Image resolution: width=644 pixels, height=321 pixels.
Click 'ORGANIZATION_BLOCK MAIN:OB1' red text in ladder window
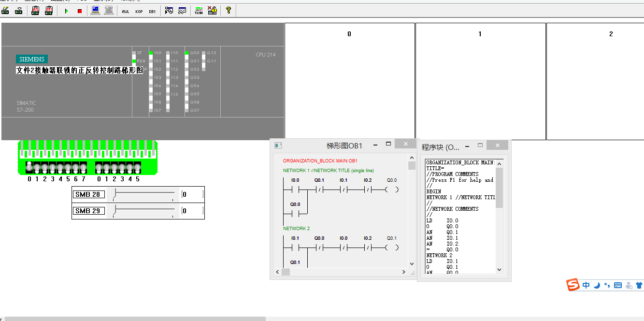(x=320, y=160)
